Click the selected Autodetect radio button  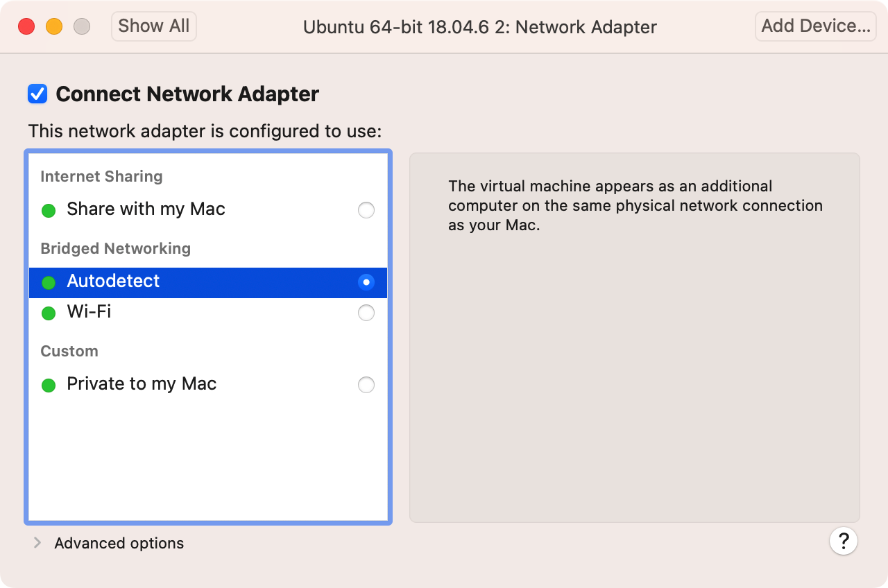[366, 282]
